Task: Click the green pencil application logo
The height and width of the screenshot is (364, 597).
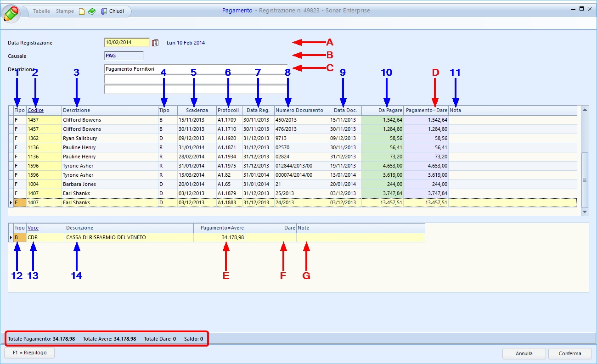Action: point(11,13)
